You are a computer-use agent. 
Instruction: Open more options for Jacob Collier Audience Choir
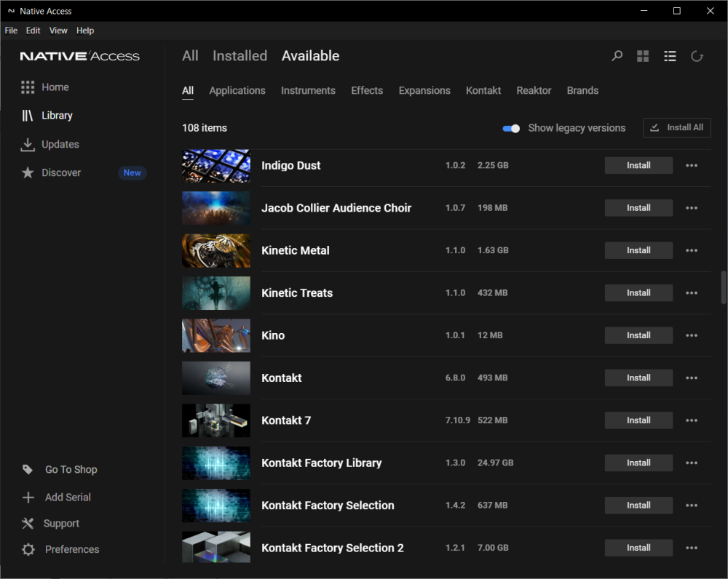point(692,208)
